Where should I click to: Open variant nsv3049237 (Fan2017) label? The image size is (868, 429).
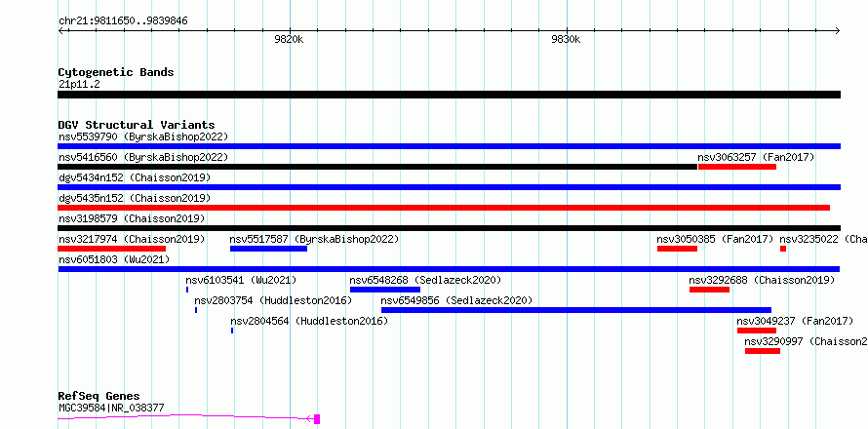[795, 321]
